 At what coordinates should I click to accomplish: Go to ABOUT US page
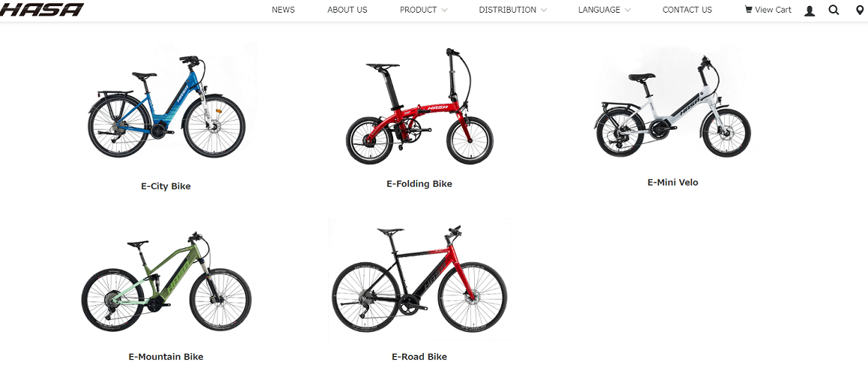(347, 10)
